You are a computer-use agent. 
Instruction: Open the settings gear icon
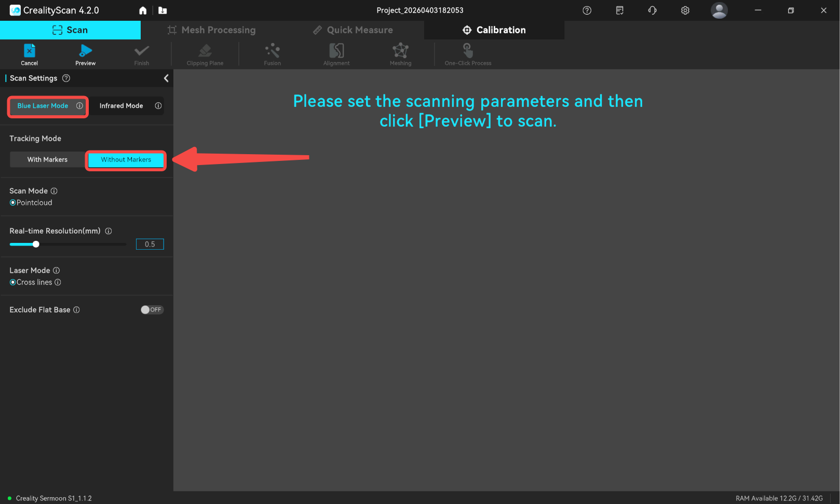click(685, 10)
